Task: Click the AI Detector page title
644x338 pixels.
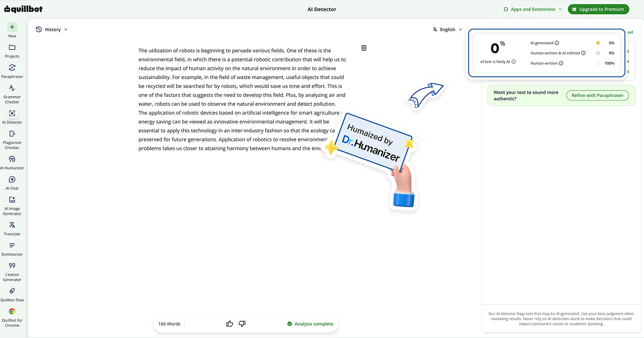Action: [322, 9]
